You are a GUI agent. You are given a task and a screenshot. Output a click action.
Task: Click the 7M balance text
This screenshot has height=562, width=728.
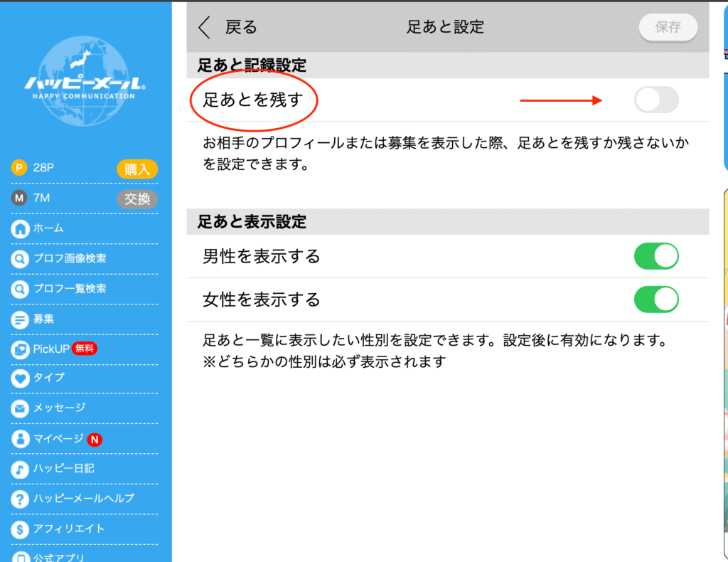point(41,198)
